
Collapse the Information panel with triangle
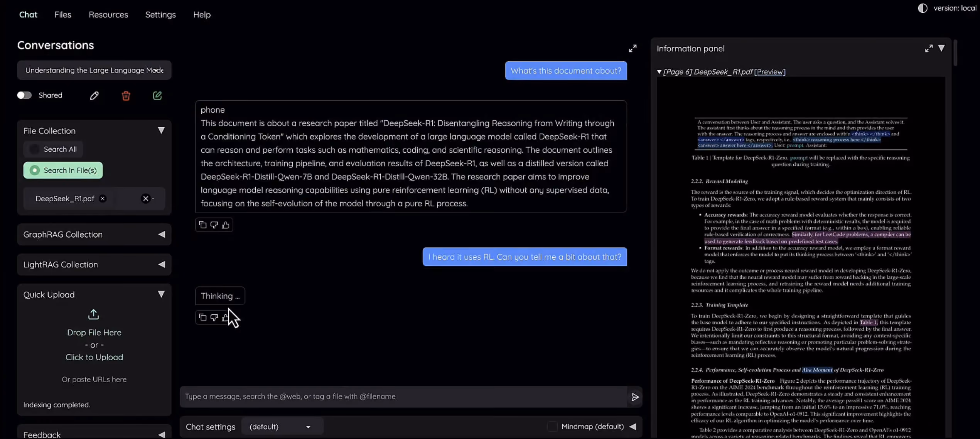click(941, 48)
